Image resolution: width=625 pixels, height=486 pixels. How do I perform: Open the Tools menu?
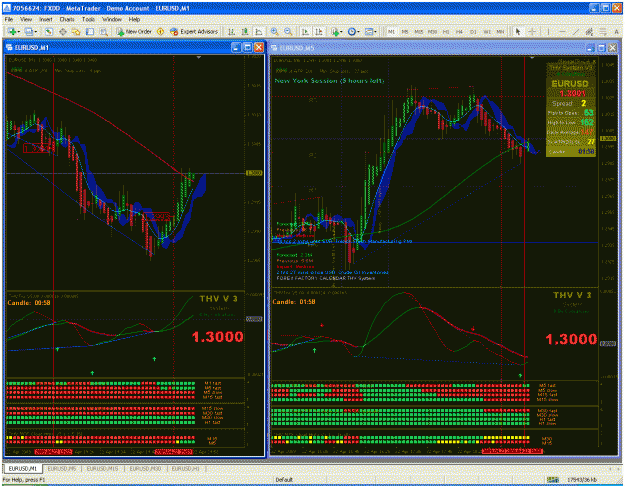click(x=88, y=19)
